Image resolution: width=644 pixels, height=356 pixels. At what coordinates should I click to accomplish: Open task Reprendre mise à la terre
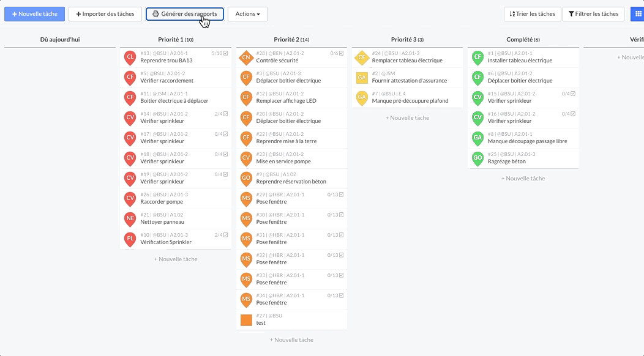tap(291, 138)
